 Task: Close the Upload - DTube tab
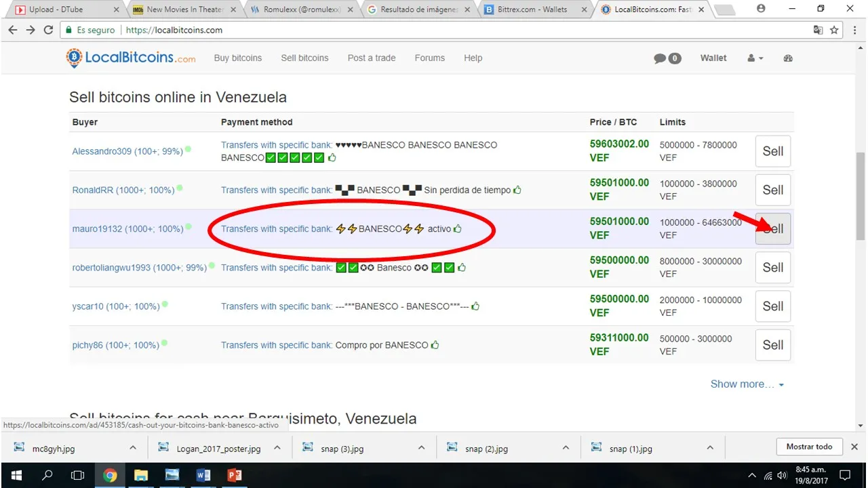(117, 9)
